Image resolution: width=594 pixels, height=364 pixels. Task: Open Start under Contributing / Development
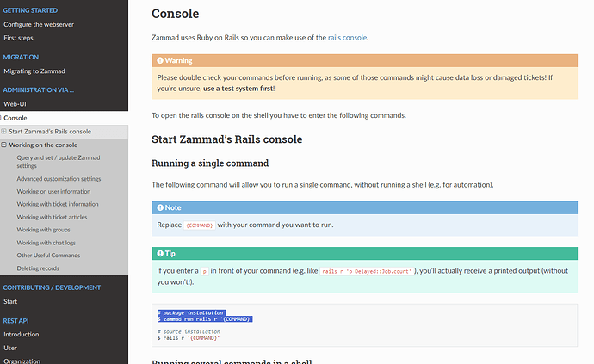coord(10,301)
